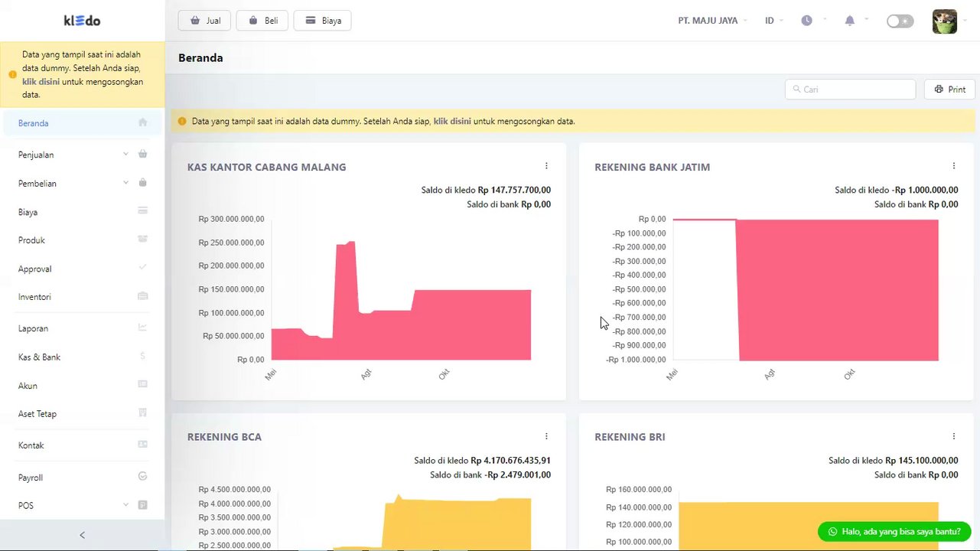Click the warning icon in main banner
Screen dimensions: 980x551
pyautogui.click(x=182, y=121)
